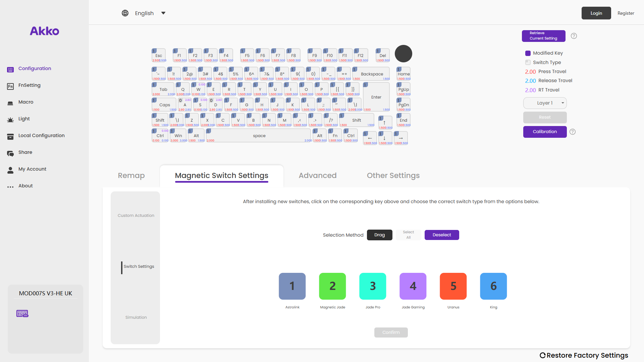Open FnSetting via its Fn icon
The width and height of the screenshot is (644, 362).
click(x=10, y=86)
